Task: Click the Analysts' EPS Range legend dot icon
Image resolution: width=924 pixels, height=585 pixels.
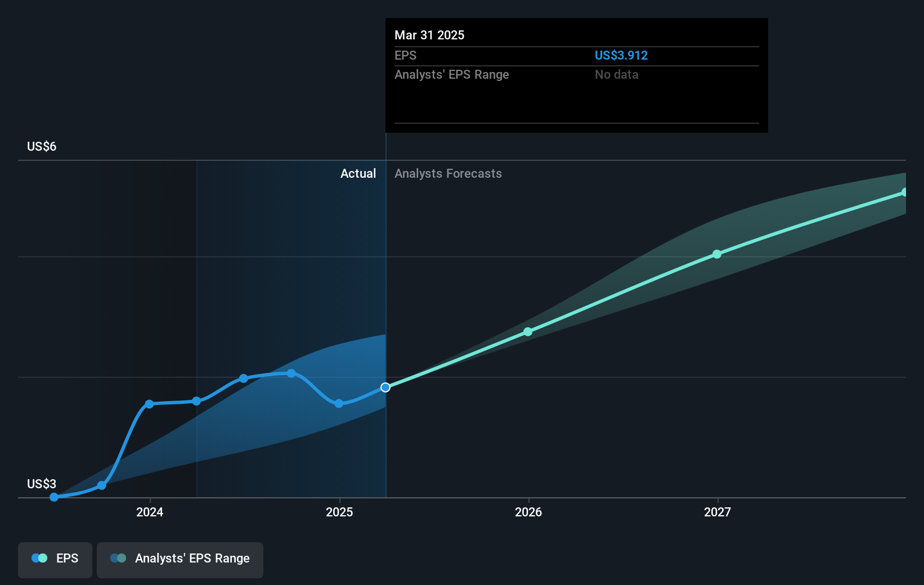Action: [x=118, y=558]
